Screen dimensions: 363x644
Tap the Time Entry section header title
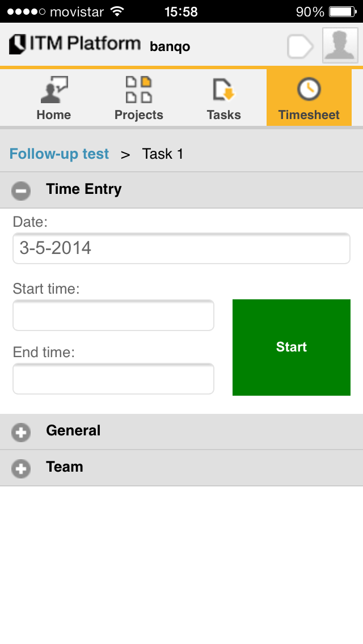click(84, 189)
